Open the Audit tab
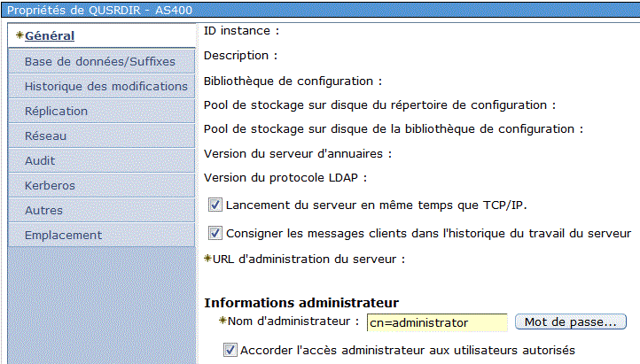The height and width of the screenshot is (364, 640). 101,160
